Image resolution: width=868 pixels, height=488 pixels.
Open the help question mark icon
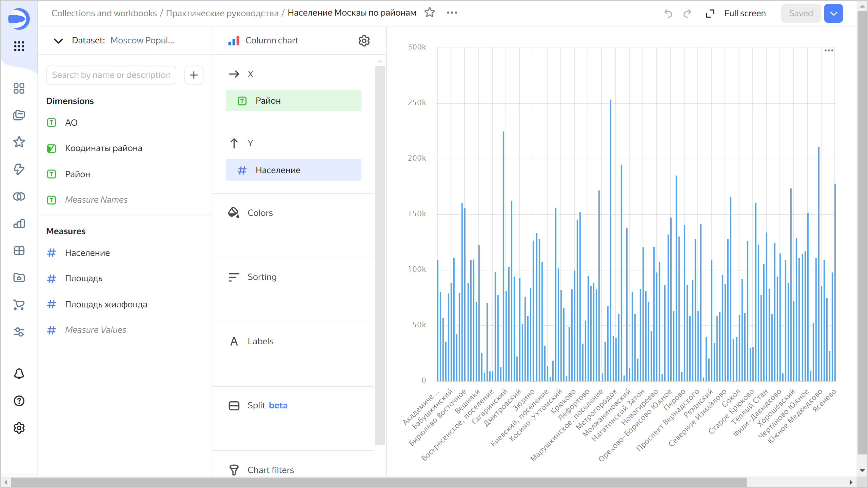[19, 401]
